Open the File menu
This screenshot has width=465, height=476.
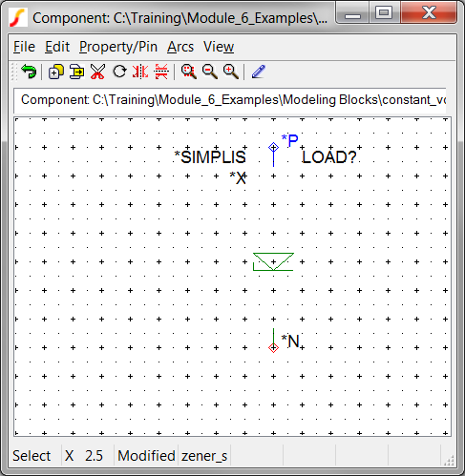tap(24, 47)
